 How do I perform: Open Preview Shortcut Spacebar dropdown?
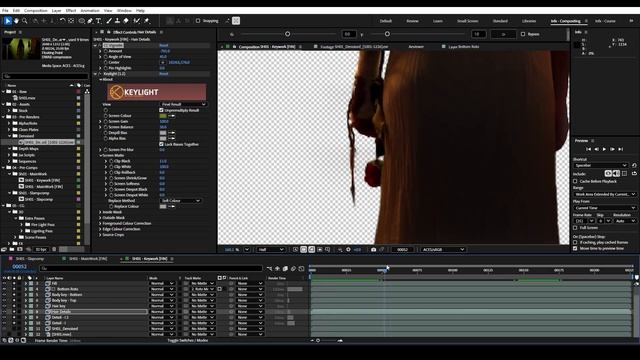point(600,165)
